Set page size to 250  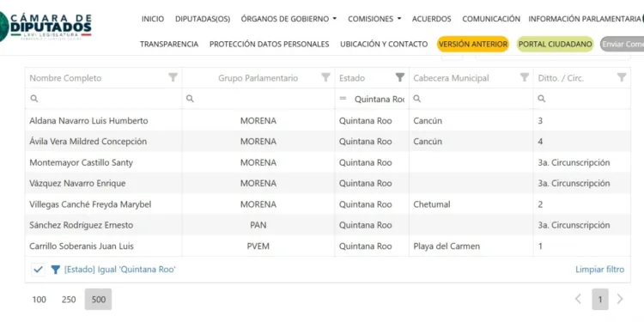[x=69, y=300]
